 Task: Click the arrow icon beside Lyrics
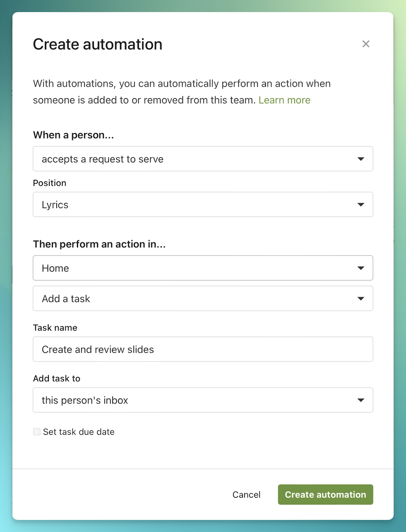[361, 204]
